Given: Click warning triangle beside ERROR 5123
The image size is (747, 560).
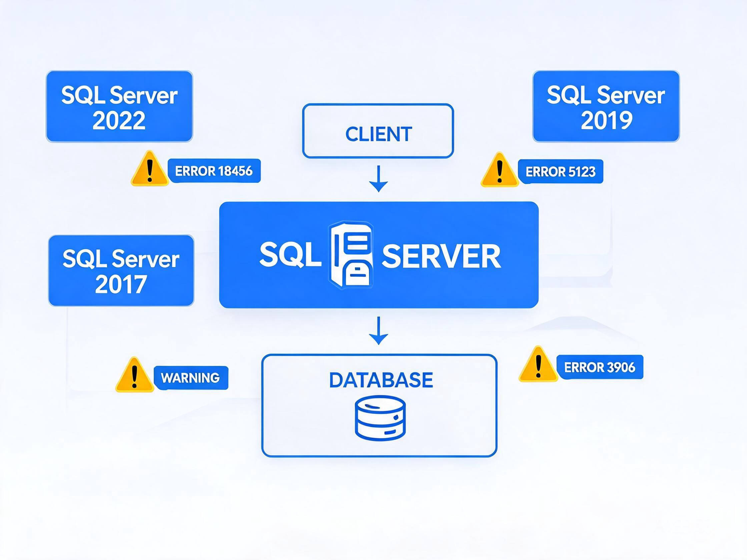Looking at the screenshot, I should coord(500,169).
